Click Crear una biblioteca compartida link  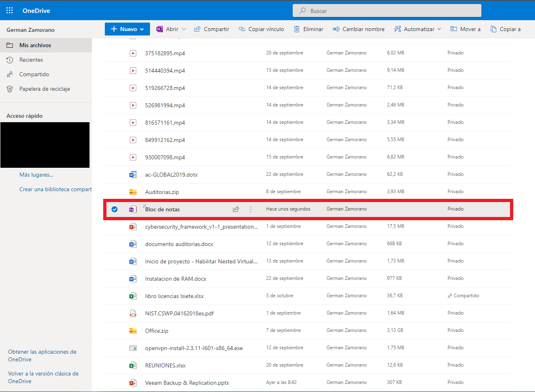56,189
